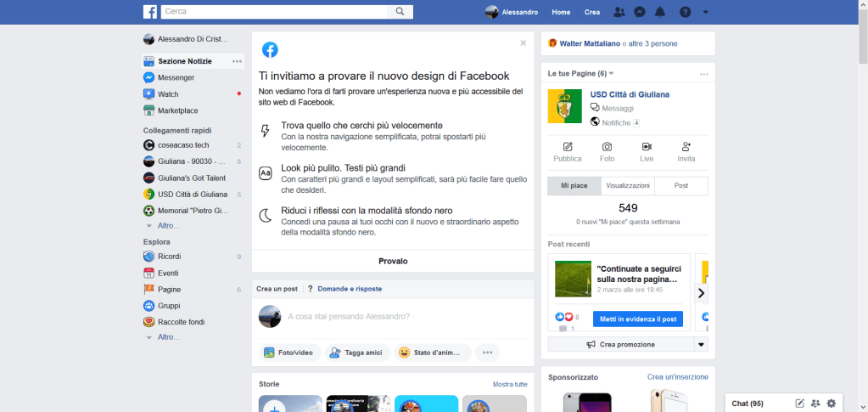This screenshot has height=412, width=868.
Task: Open chat settings gear icon
Action: click(x=832, y=403)
